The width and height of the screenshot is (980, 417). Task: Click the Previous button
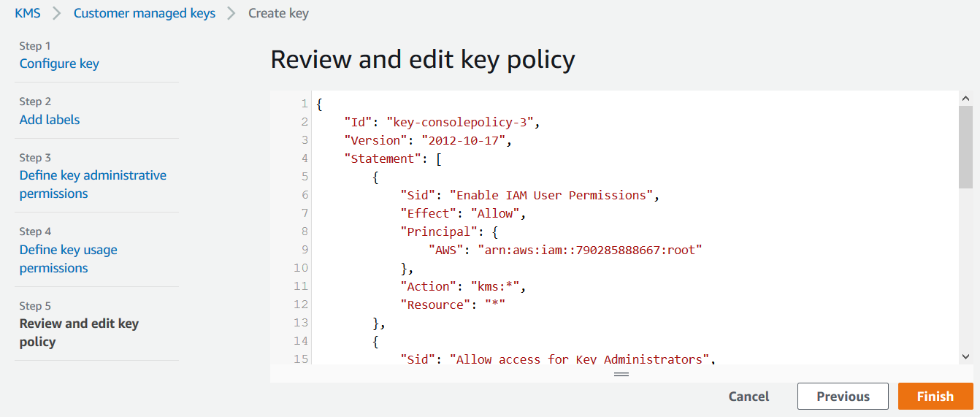coord(843,397)
